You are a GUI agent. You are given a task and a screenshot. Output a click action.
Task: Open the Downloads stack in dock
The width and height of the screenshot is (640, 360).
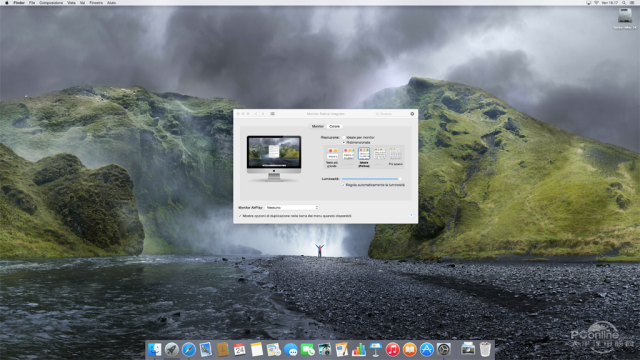point(468,349)
